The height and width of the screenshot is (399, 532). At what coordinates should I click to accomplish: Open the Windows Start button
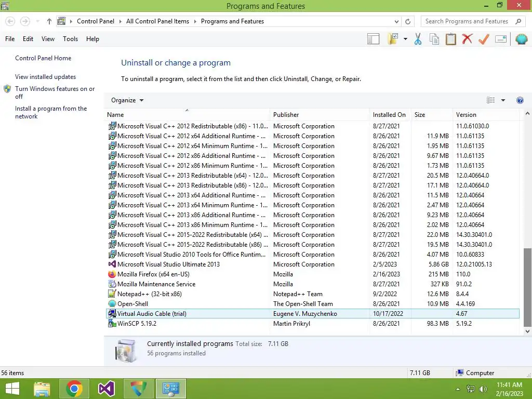tap(12, 389)
